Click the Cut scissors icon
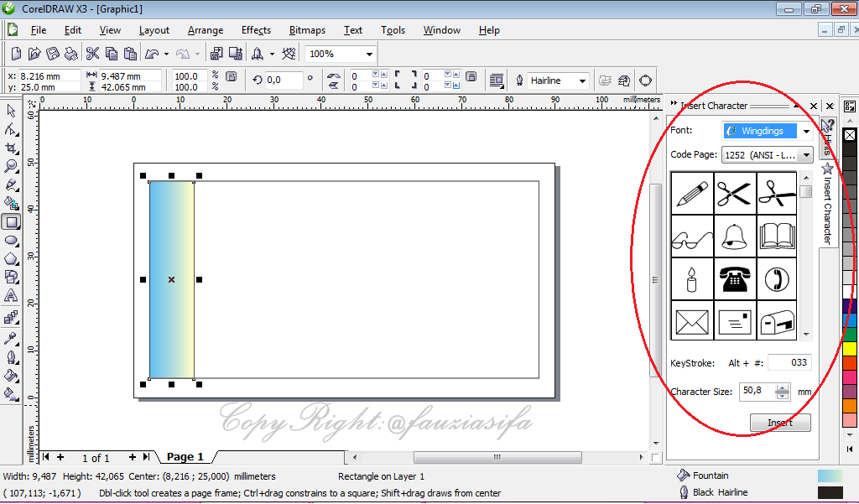 [x=92, y=53]
